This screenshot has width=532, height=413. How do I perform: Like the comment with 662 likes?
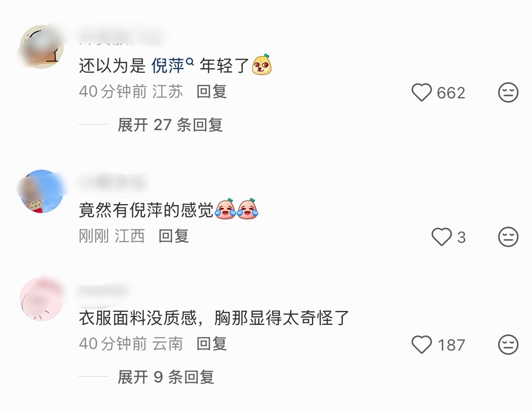(x=421, y=93)
